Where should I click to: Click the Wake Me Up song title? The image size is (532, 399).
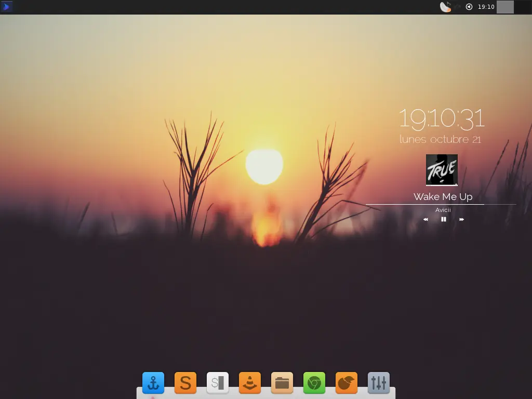tap(443, 197)
